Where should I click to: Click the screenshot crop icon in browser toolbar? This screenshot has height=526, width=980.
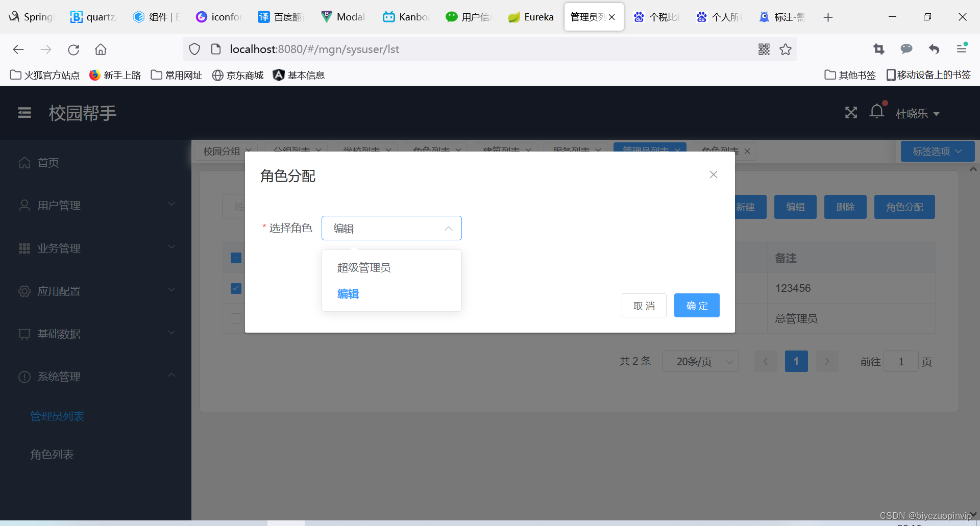click(879, 49)
